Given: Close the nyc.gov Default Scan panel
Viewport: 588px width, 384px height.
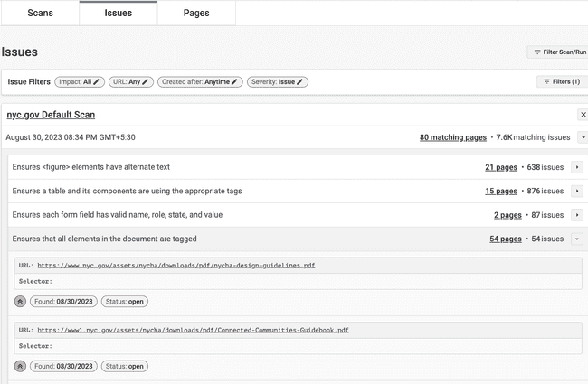Looking at the screenshot, I should click(x=582, y=115).
